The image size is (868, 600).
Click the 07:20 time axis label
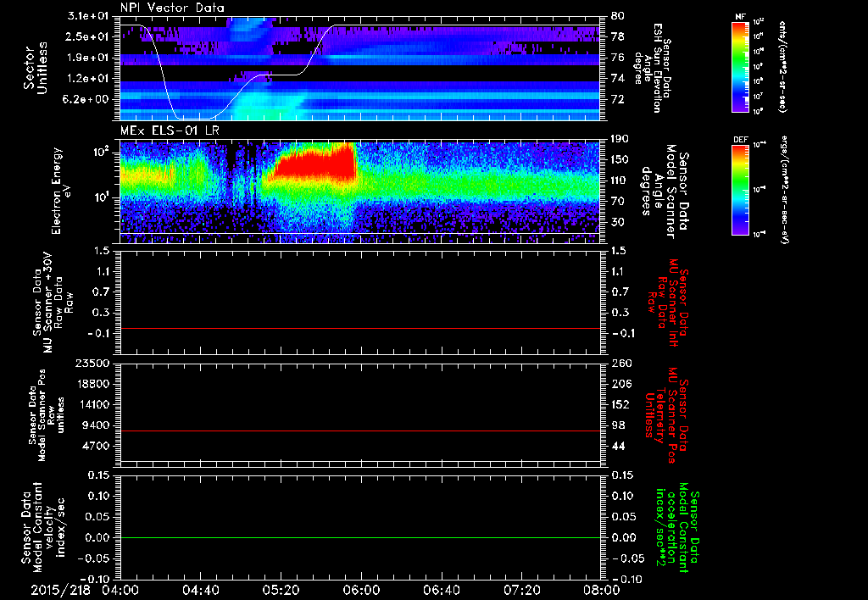click(521, 590)
